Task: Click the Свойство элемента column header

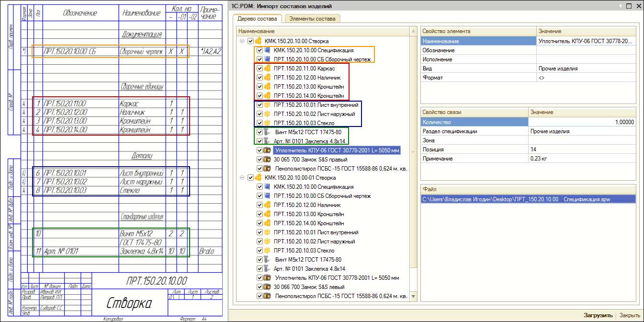Action: (478, 31)
